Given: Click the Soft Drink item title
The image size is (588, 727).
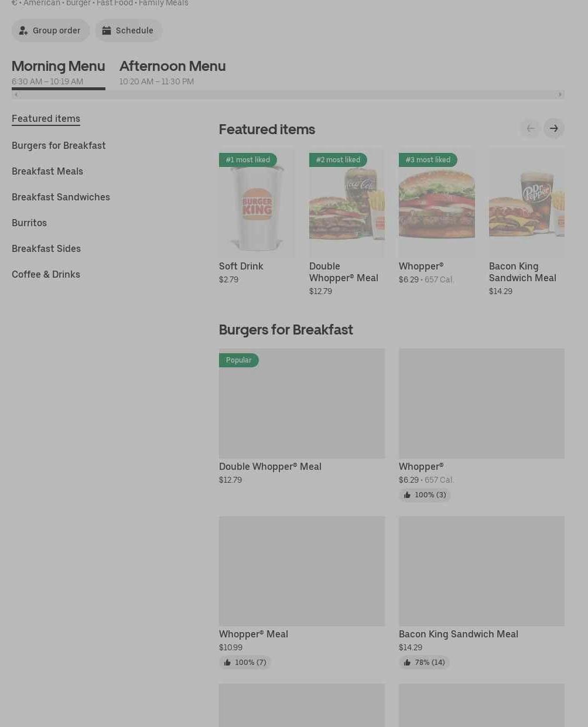Looking at the screenshot, I should 241,266.
